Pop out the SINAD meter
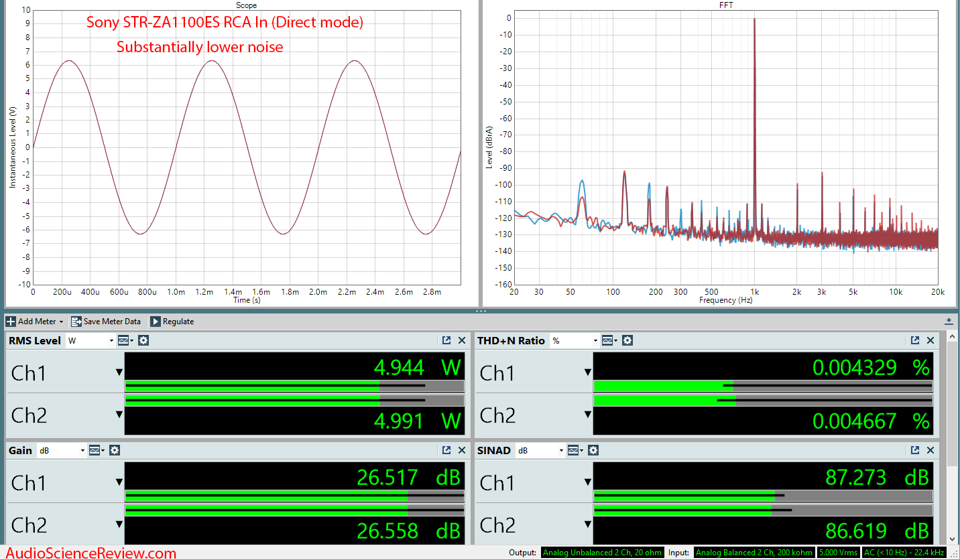960x560 pixels. [915, 450]
